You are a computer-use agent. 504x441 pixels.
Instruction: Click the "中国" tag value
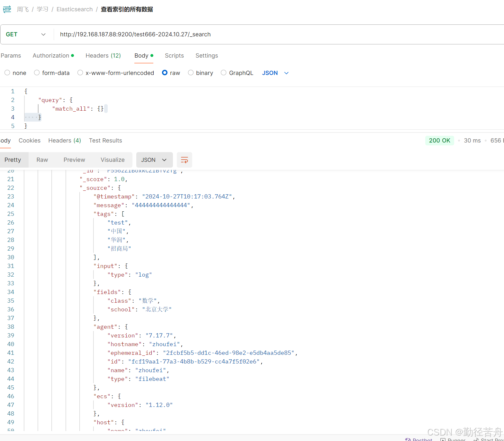pyautogui.click(x=116, y=231)
